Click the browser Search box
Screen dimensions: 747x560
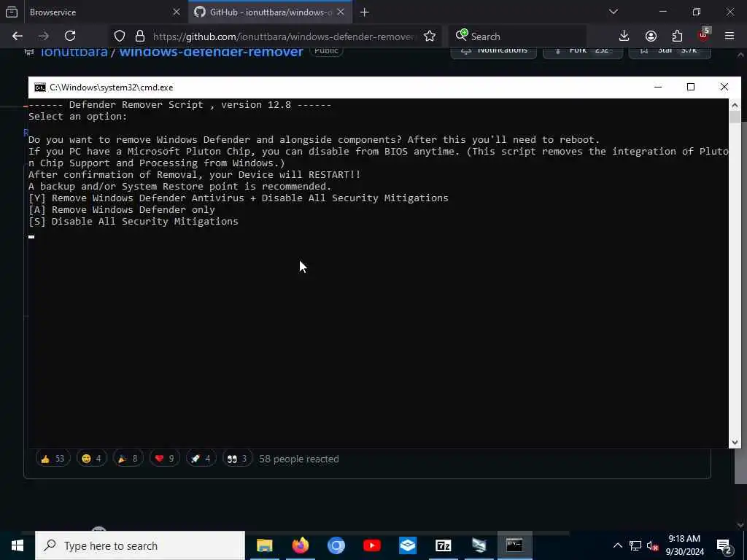517,36
